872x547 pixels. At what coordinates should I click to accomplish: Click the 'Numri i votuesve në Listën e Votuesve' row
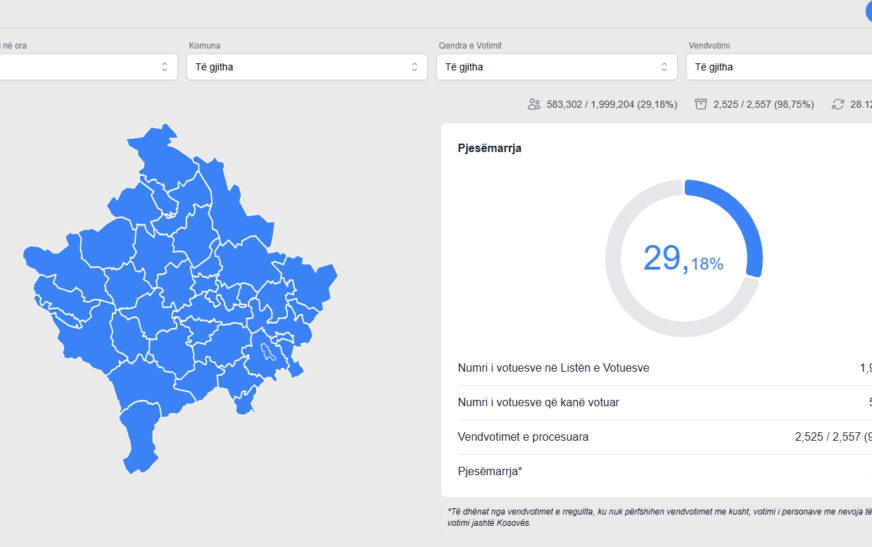[553, 368]
